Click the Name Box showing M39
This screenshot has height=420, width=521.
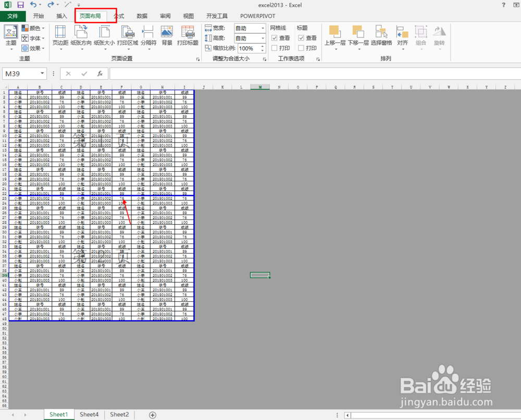[x=21, y=73]
